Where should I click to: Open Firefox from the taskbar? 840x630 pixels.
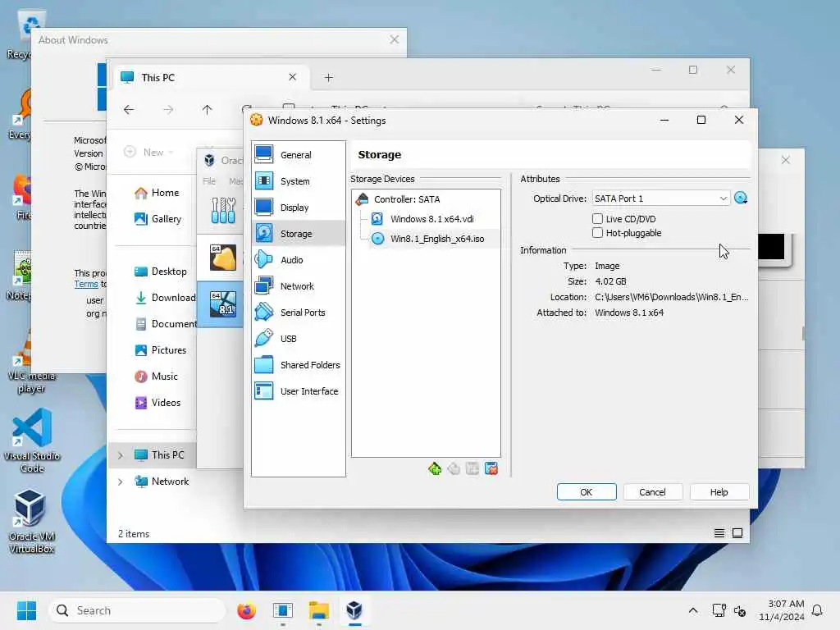point(246,610)
